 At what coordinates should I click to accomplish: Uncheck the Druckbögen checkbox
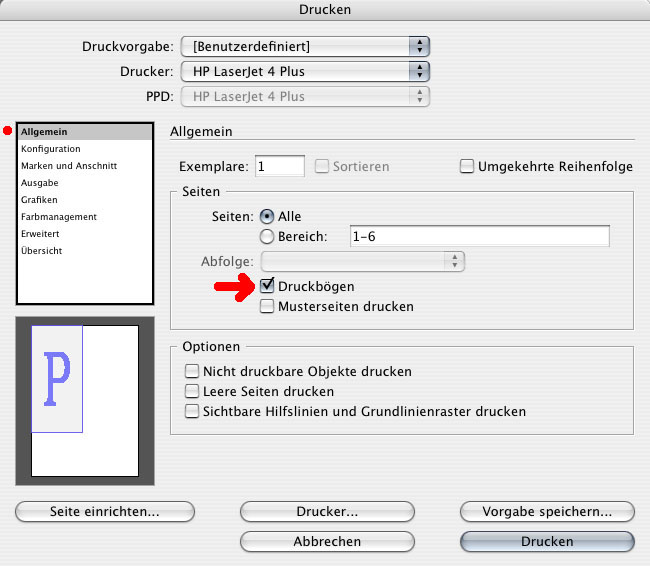coord(268,287)
